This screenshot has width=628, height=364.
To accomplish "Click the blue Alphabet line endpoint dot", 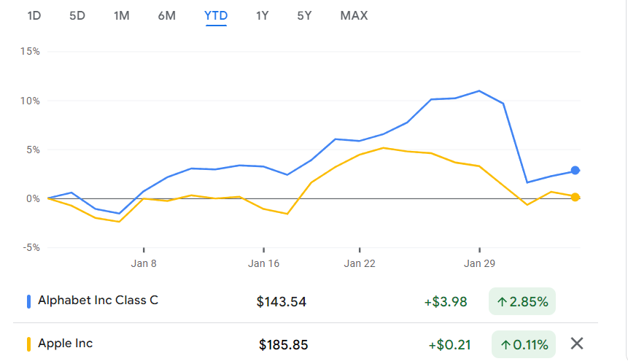I will click(575, 171).
